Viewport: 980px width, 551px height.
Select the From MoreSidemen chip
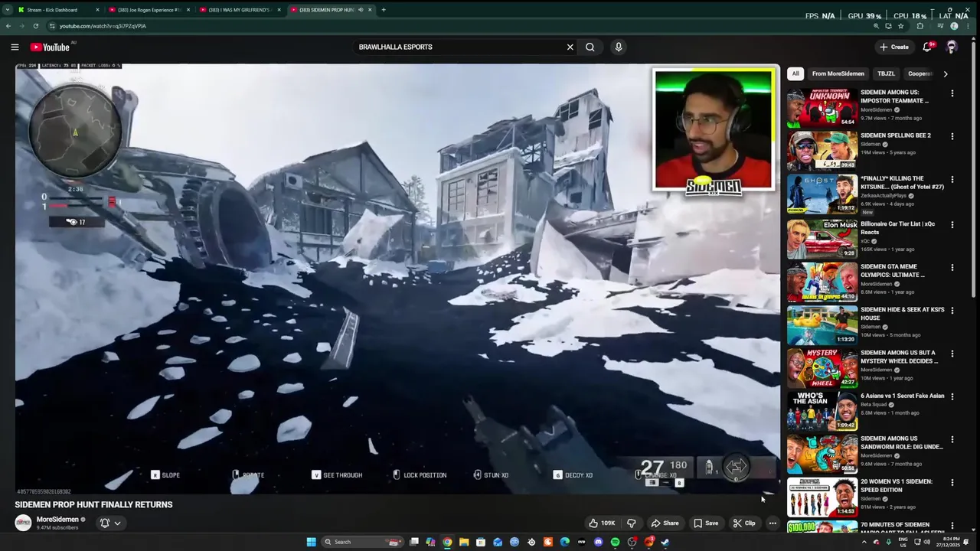[838, 73]
